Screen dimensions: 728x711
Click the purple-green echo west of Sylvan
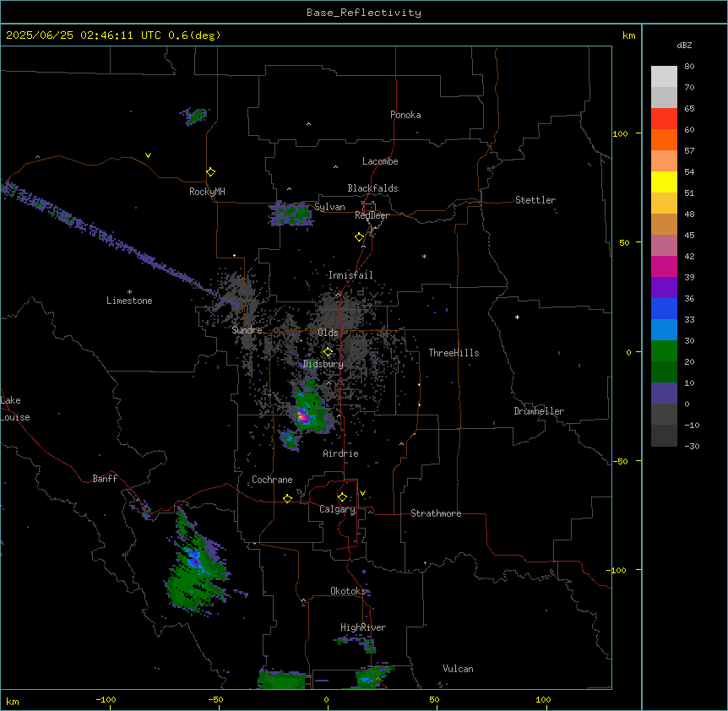point(291,214)
